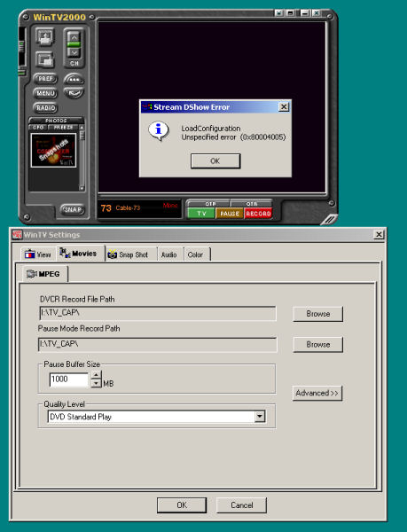Minimize the WinTV2000 window
407x532 pixels.
[305, 13]
